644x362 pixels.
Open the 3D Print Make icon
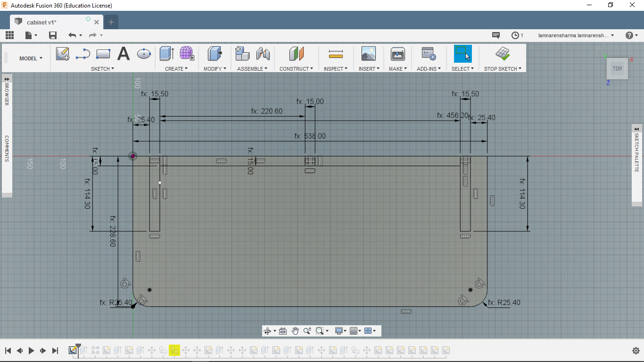coord(398,54)
